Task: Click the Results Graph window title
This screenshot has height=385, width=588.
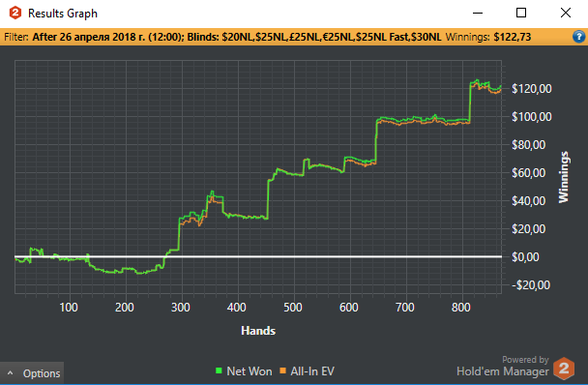Action: [x=63, y=14]
